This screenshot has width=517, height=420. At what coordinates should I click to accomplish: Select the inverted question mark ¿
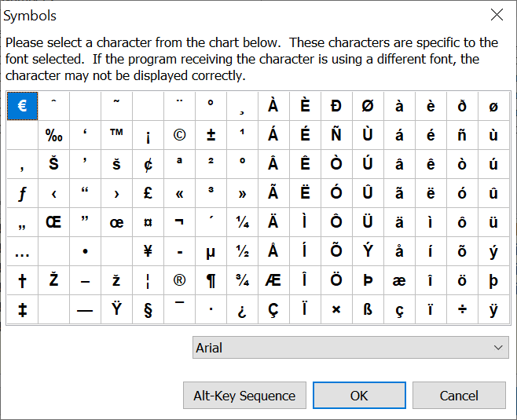pos(242,309)
